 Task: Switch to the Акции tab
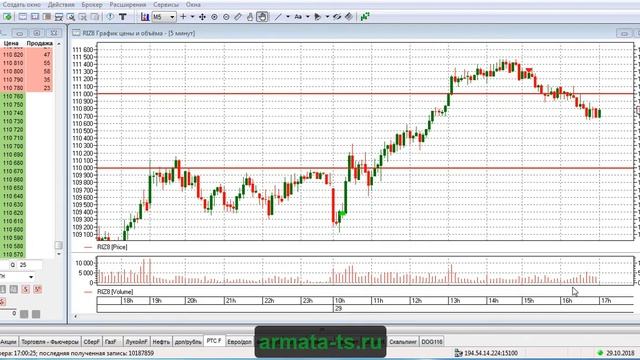point(8,342)
